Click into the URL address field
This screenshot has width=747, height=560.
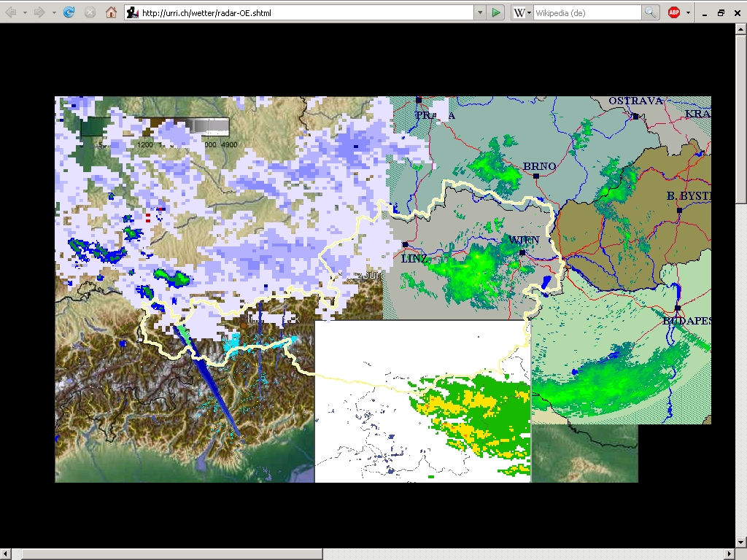click(x=305, y=12)
